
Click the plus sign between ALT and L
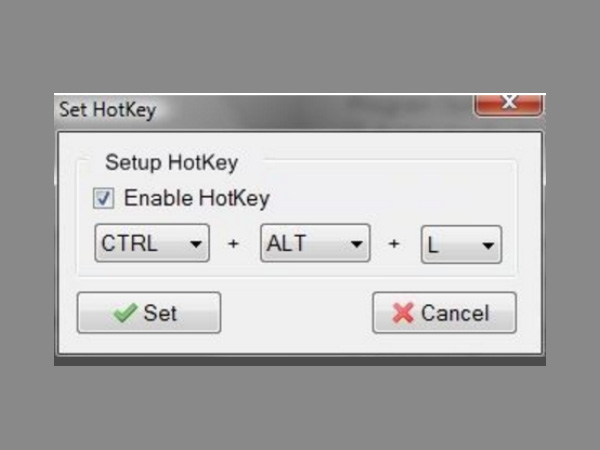394,245
